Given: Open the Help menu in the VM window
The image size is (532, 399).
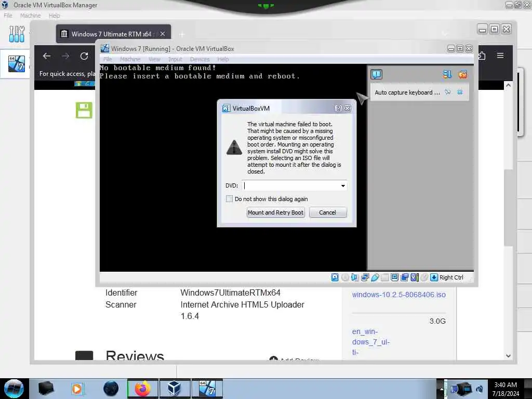Looking at the screenshot, I should [223, 59].
